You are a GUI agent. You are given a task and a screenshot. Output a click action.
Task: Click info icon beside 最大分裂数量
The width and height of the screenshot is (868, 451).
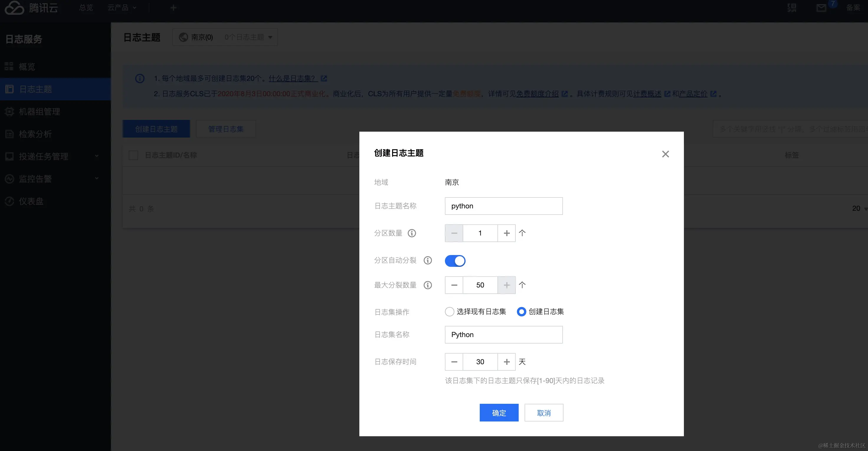428,285
